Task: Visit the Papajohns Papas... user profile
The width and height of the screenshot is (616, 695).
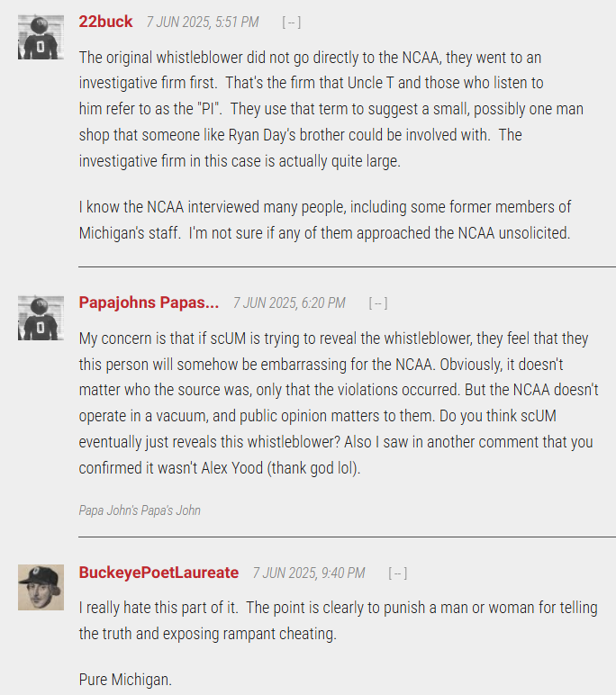Action: (149, 302)
